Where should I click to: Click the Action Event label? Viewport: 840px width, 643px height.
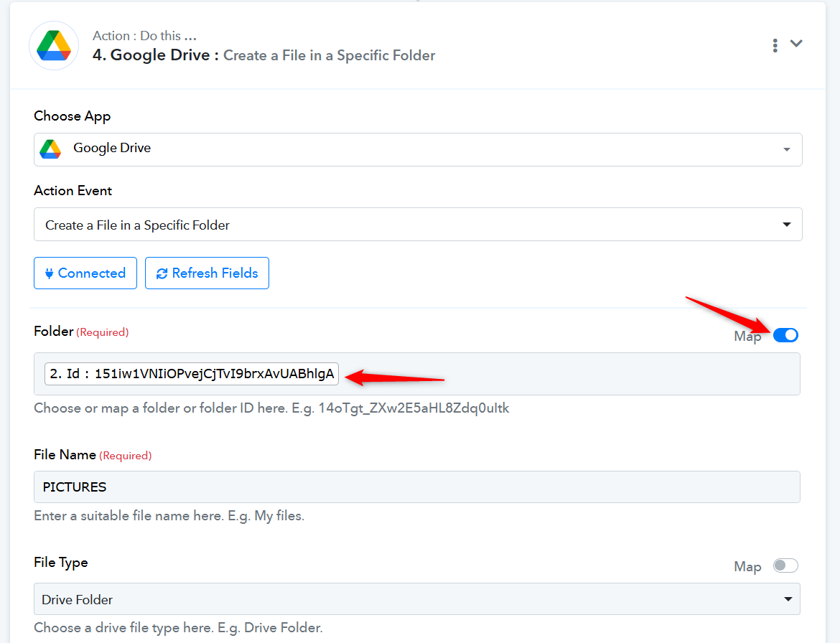[x=73, y=191]
